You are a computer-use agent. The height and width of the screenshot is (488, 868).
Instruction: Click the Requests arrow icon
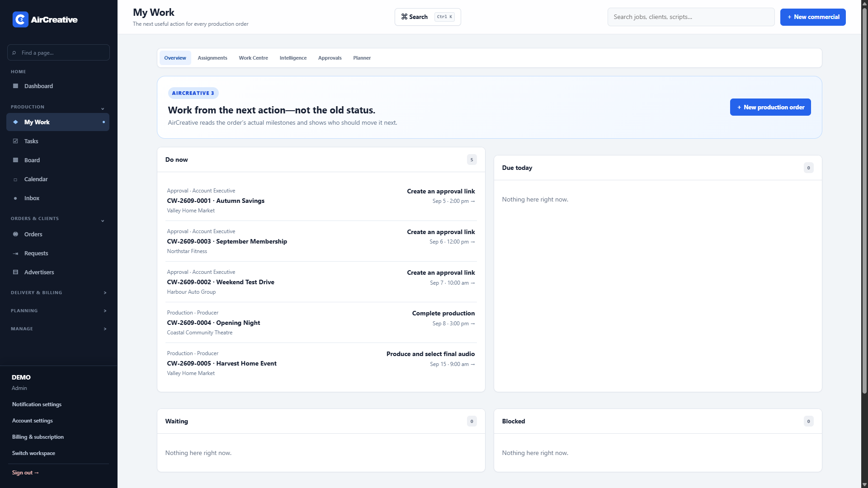15,253
